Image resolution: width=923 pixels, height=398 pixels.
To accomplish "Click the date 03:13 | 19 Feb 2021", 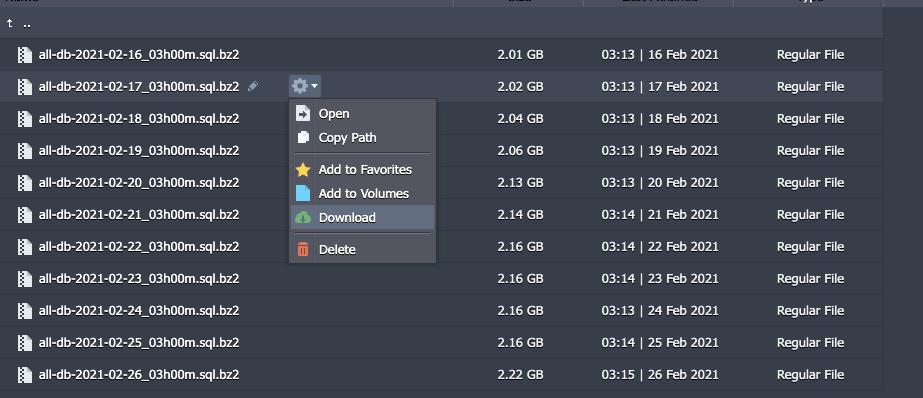I will [660, 151].
